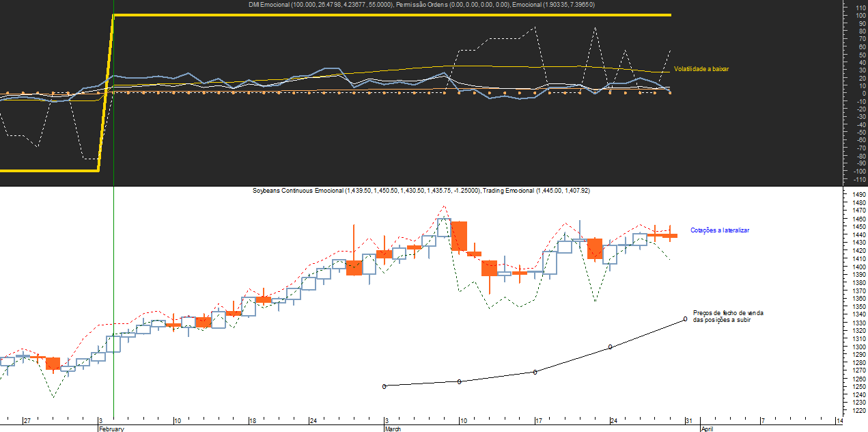Click the February label on date axis
Screen dimensions: 868x432
tap(111, 429)
